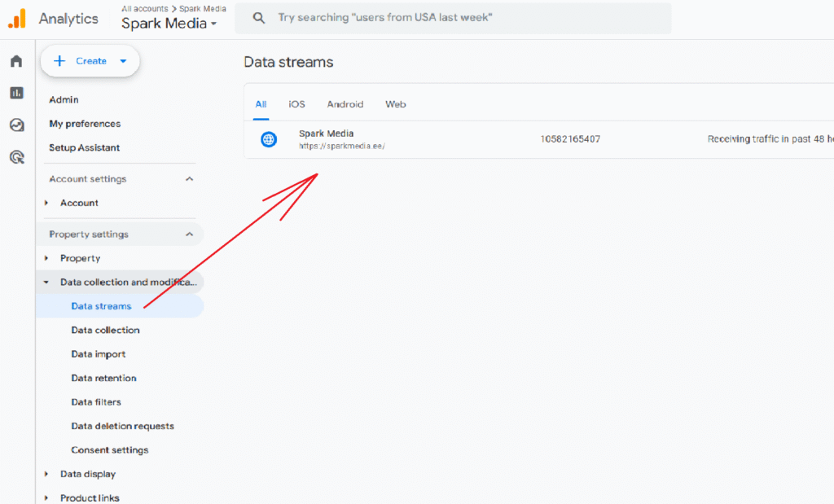Open Consent settings

110,450
